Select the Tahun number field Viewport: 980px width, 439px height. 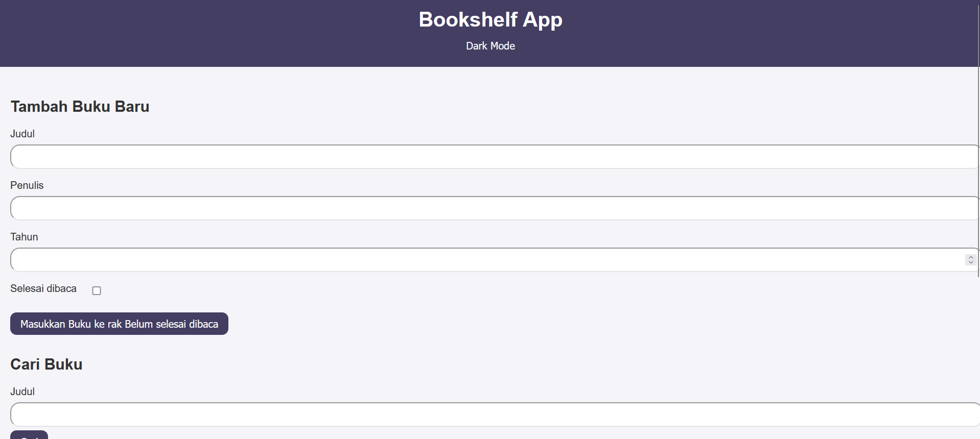coord(460,260)
